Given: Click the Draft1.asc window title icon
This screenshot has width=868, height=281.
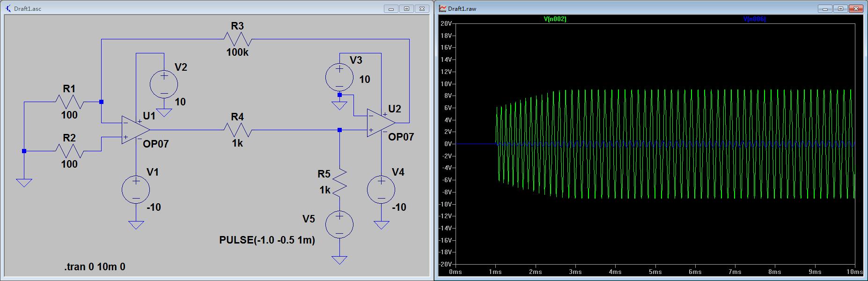Looking at the screenshot, I should tap(8, 8).
